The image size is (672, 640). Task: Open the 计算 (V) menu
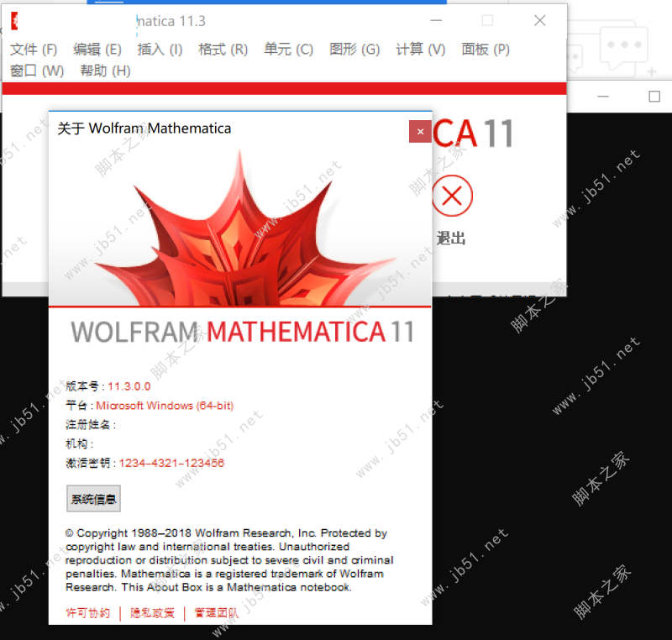pos(421,50)
